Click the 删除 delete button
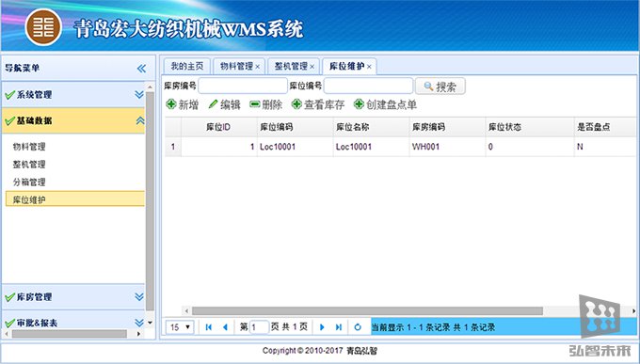The width and height of the screenshot is (640, 364). (x=266, y=105)
